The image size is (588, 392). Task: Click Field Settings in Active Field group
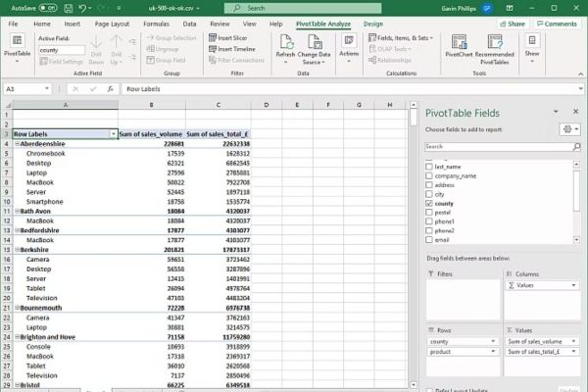point(62,61)
